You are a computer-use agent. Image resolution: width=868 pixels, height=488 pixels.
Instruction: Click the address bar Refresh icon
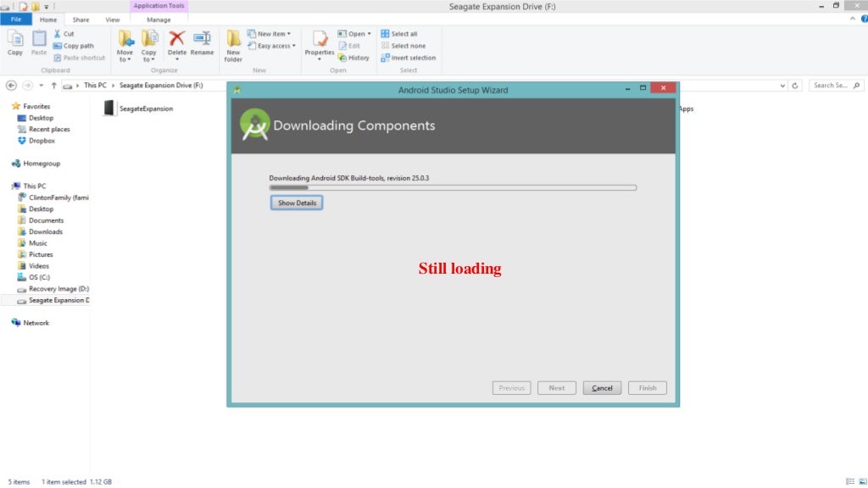click(795, 86)
